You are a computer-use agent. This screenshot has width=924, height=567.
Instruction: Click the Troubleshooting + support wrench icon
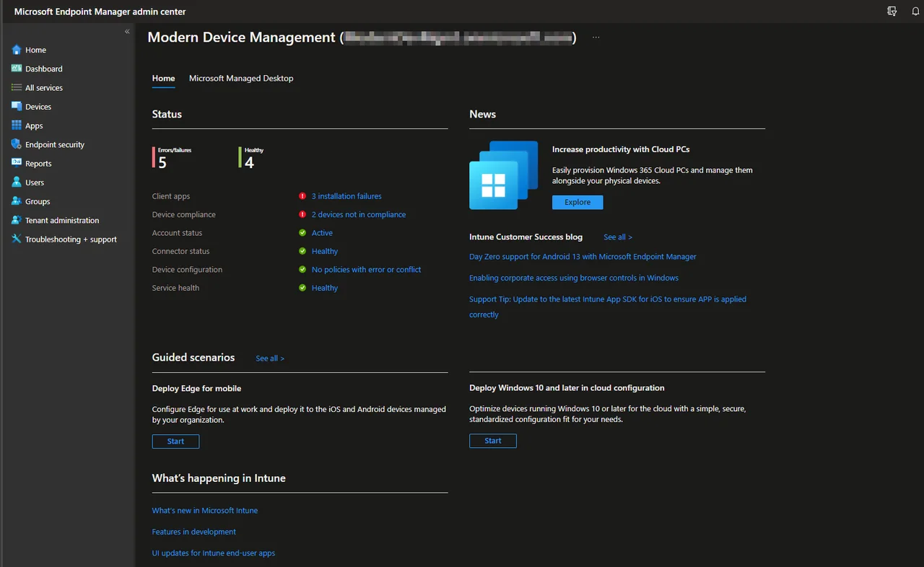pyautogui.click(x=17, y=239)
